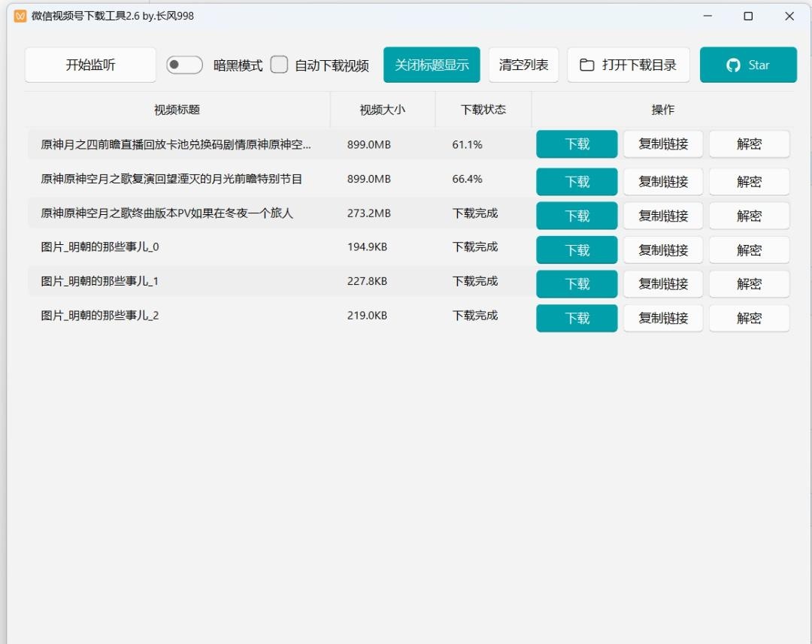Decrypt 图片_明朝的那些事儿_2
The height and width of the screenshot is (644, 812).
[x=749, y=318]
